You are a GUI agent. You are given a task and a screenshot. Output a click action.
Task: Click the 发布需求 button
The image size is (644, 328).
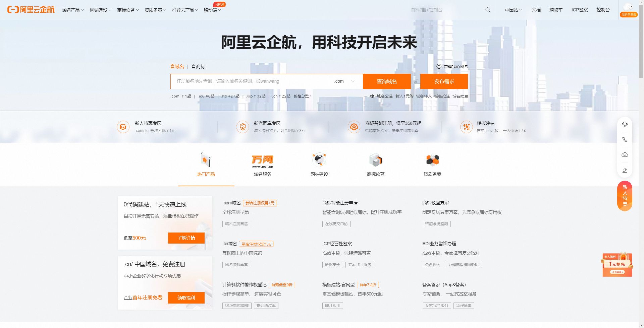[x=444, y=81]
